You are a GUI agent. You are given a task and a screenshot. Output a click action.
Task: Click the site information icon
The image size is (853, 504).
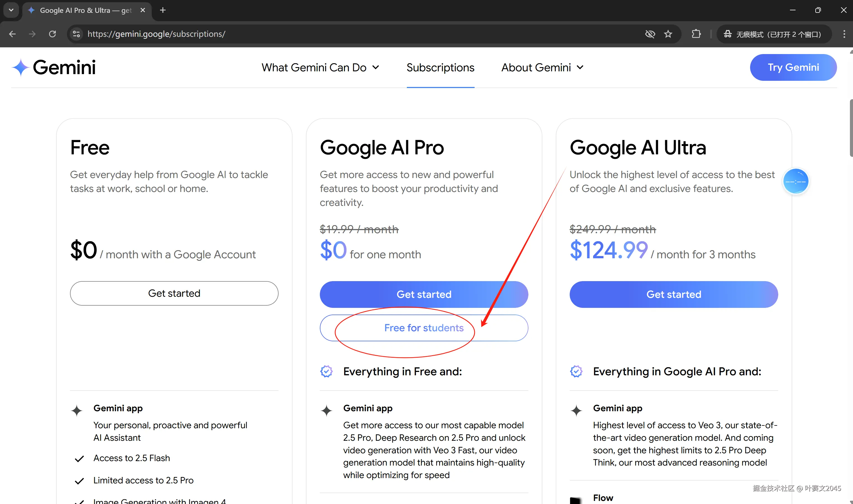[x=76, y=34]
